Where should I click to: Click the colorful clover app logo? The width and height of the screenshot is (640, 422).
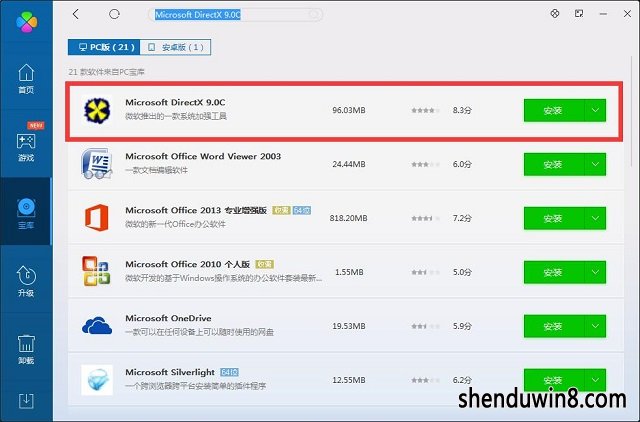pyautogui.click(x=27, y=21)
